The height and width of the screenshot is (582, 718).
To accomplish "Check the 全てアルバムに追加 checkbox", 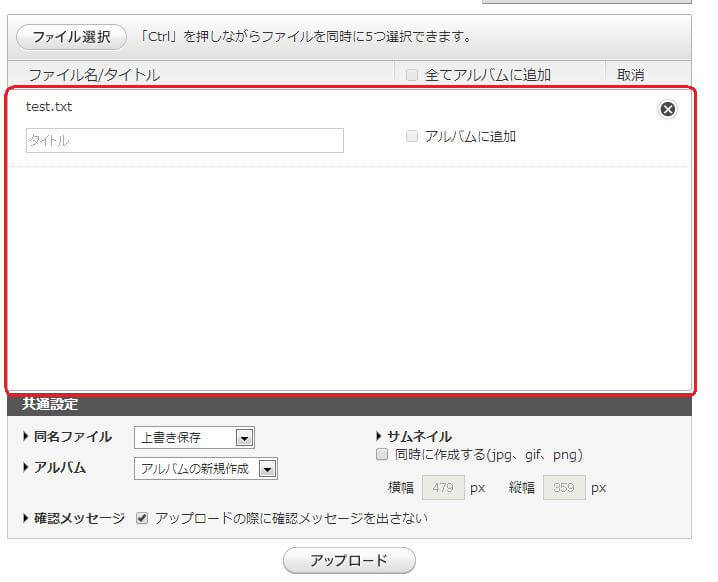I will pyautogui.click(x=412, y=75).
